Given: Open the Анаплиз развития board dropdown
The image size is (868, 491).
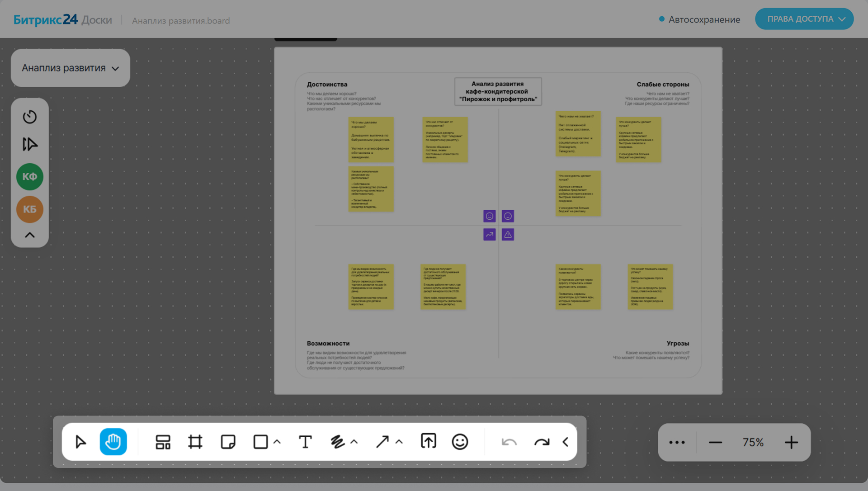Looking at the screenshot, I should (x=71, y=68).
